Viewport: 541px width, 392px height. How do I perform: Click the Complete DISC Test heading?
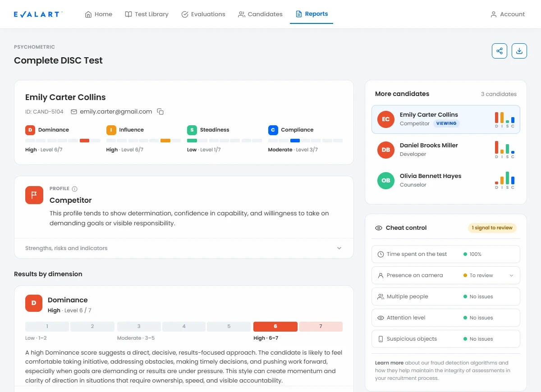(x=58, y=60)
